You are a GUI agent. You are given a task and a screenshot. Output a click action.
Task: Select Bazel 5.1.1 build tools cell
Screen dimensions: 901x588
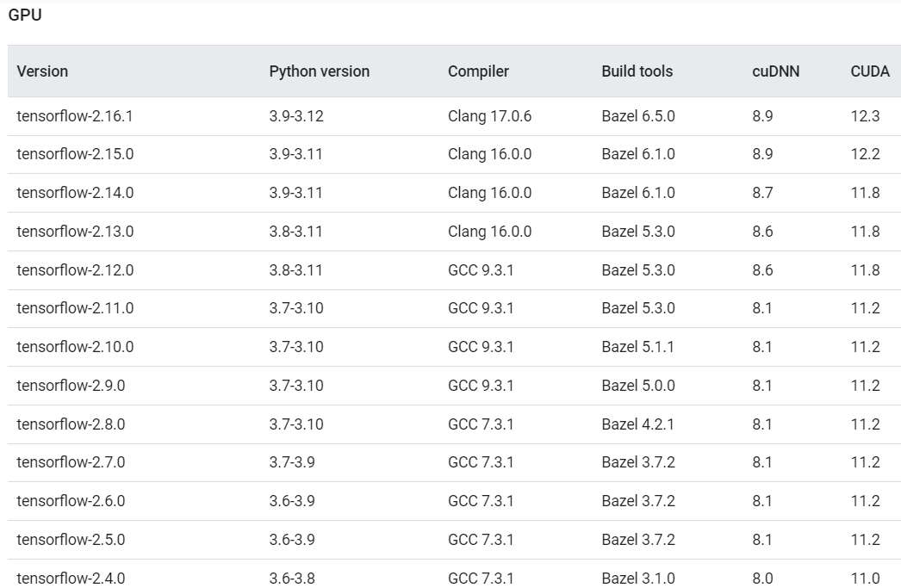(638, 347)
